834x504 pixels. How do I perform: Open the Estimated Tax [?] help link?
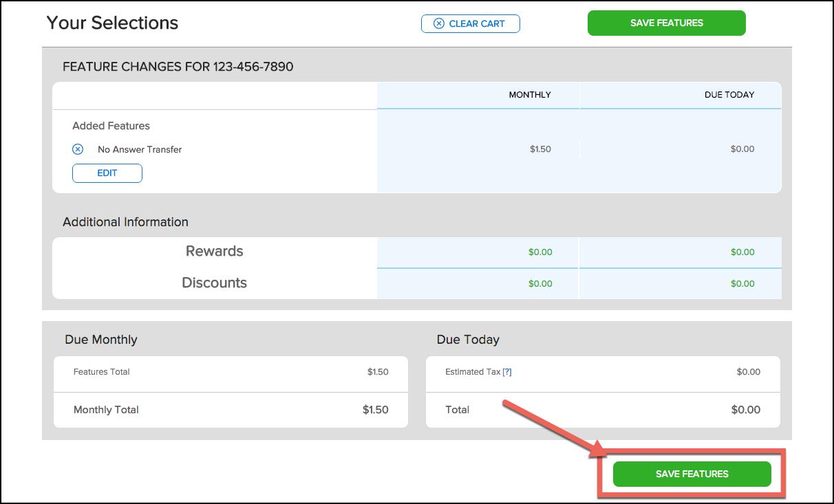[507, 372]
